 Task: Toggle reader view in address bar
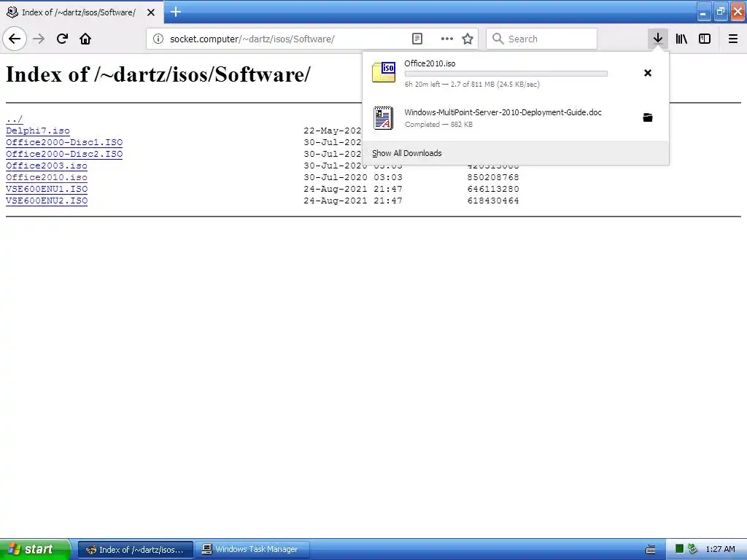[417, 39]
